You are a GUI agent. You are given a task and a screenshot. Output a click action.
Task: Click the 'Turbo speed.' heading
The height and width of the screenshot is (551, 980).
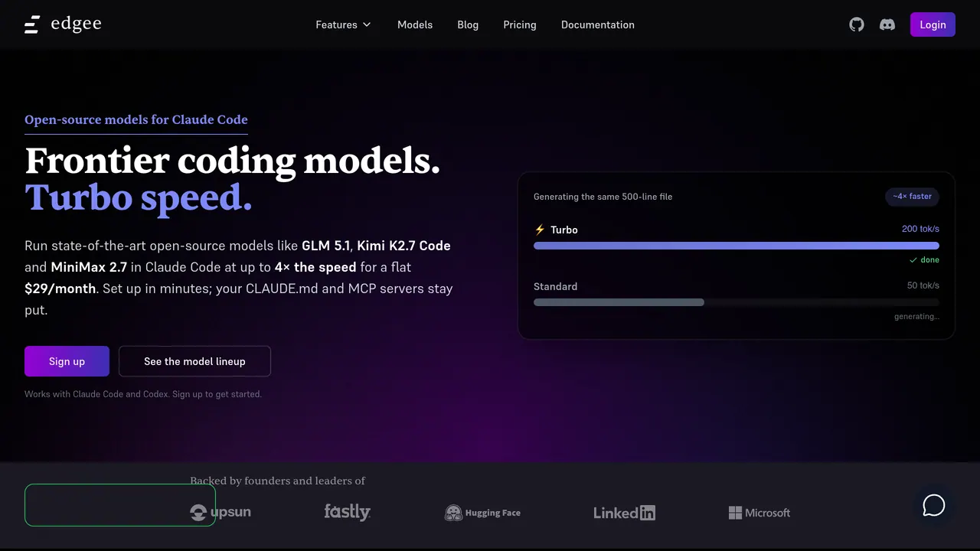[x=139, y=197]
